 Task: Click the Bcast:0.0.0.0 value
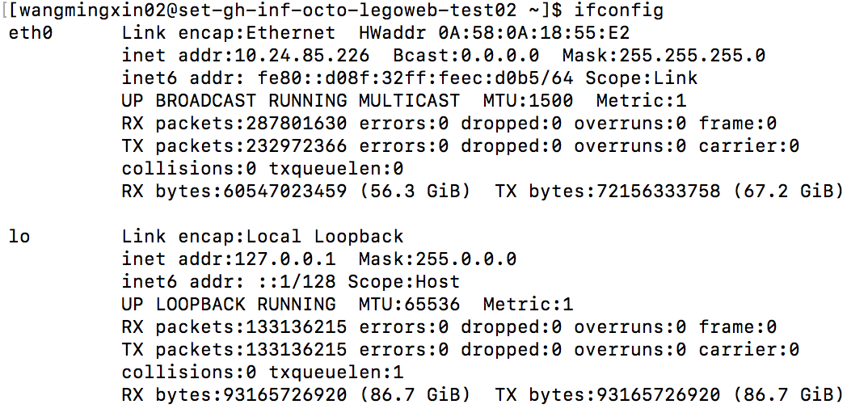466,56
